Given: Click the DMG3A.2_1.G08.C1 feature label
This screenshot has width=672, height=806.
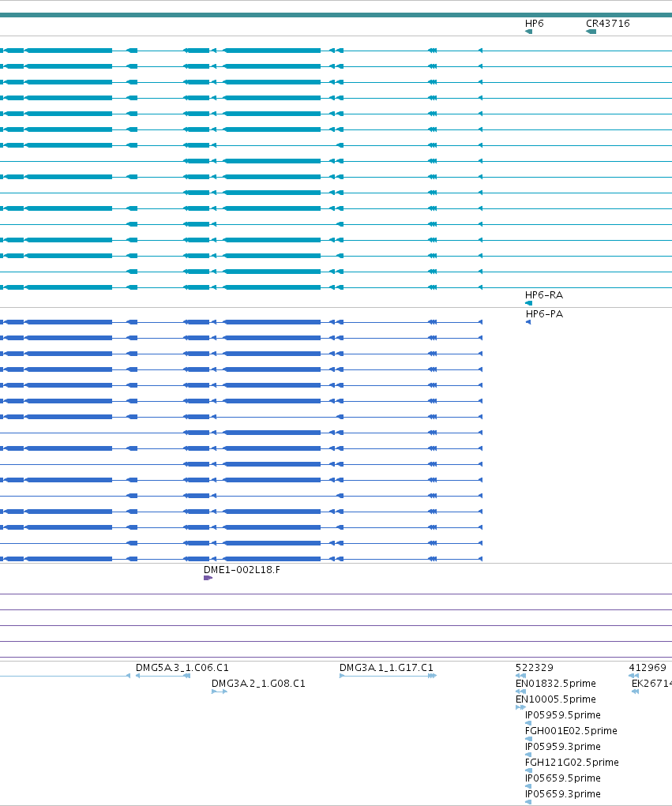Looking at the screenshot, I should click(258, 684).
